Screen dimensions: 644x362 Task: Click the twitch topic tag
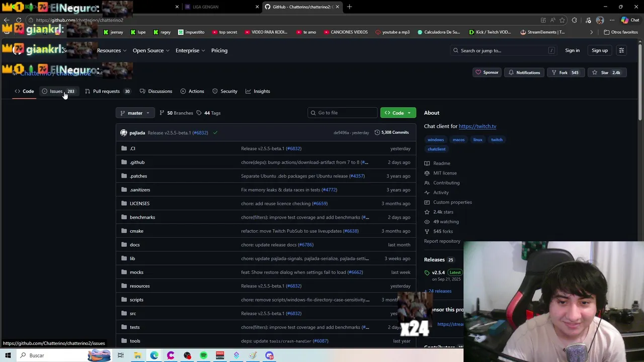tap(497, 140)
